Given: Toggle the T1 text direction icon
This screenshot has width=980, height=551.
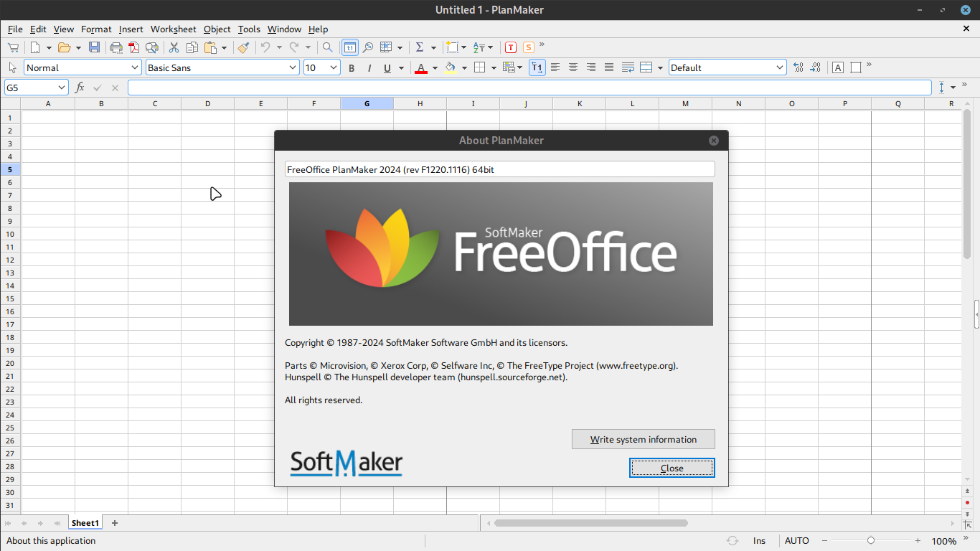Looking at the screenshot, I should click(537, 67).
